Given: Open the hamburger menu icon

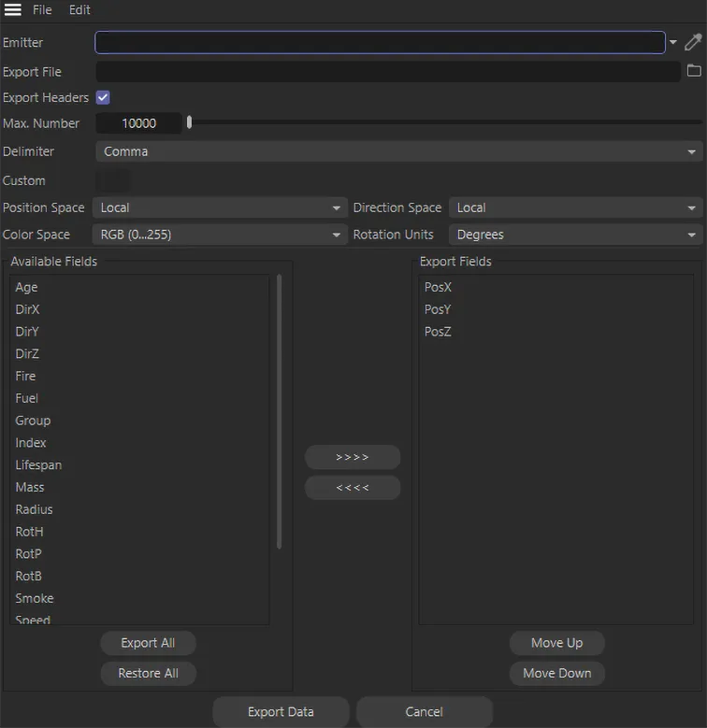Looking at the screenshot, I should (13, 10).
